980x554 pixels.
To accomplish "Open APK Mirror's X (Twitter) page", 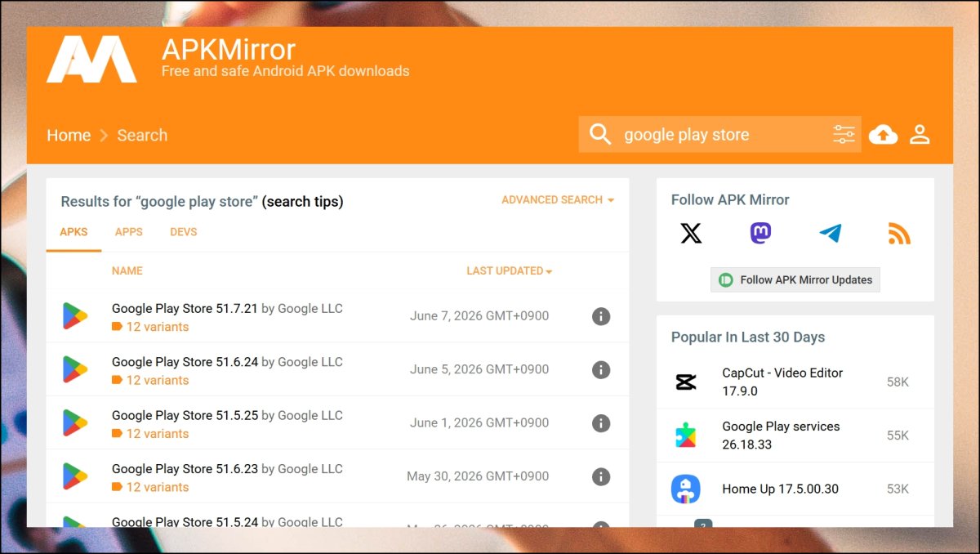I will tap(691, 234).
